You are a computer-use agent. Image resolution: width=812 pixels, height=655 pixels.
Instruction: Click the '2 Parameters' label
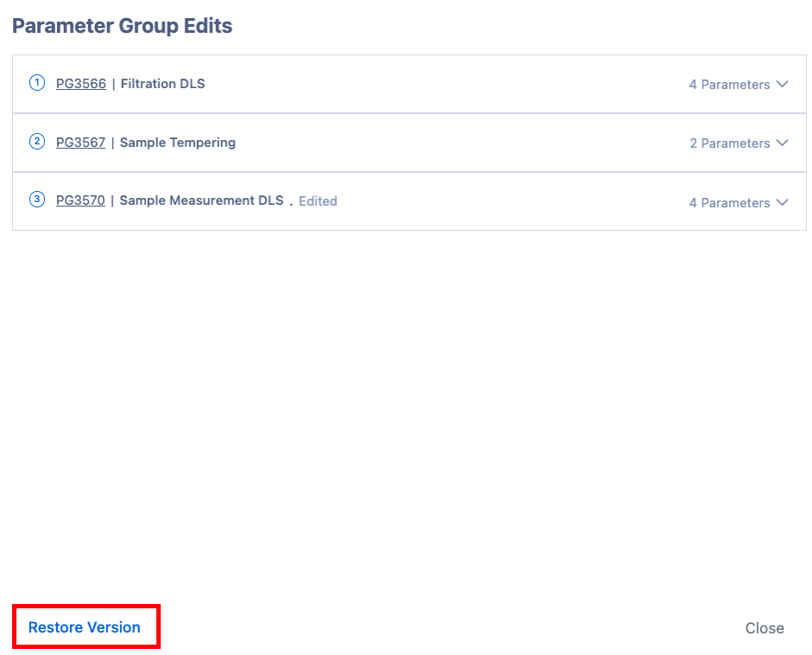(x=729, y=143)
